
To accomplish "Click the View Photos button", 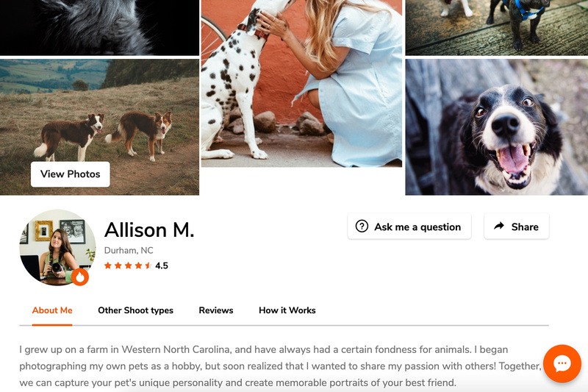I will pos(70,174).
